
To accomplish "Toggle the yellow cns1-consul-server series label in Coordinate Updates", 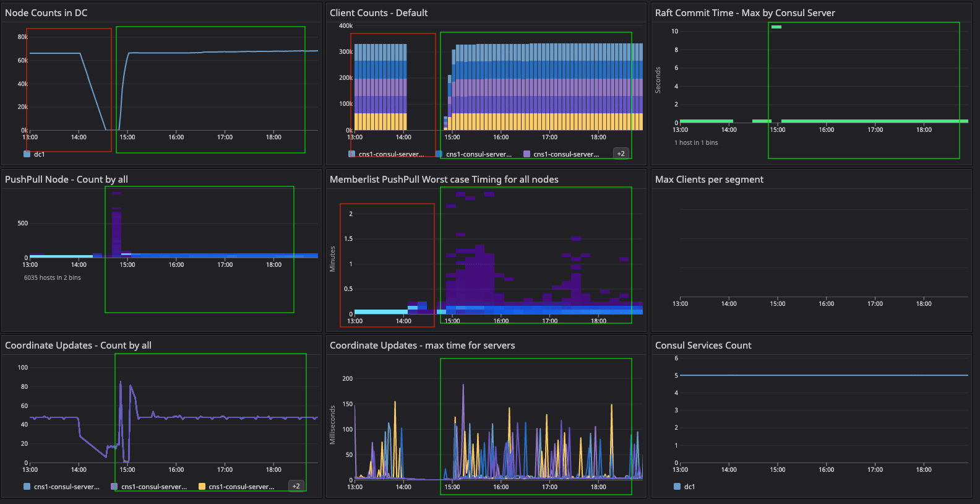I will [241, 487].
